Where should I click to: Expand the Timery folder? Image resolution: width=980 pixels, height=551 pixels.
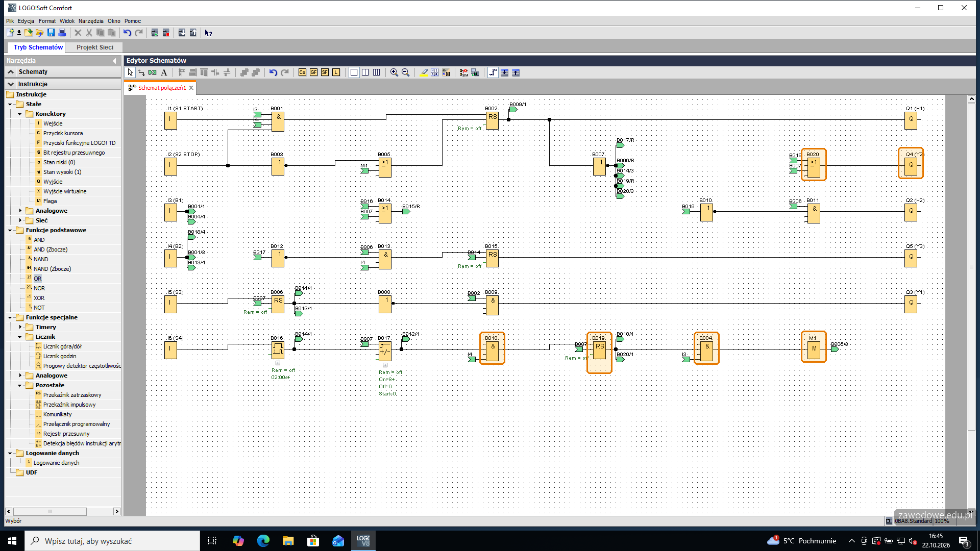coord(20,327)
